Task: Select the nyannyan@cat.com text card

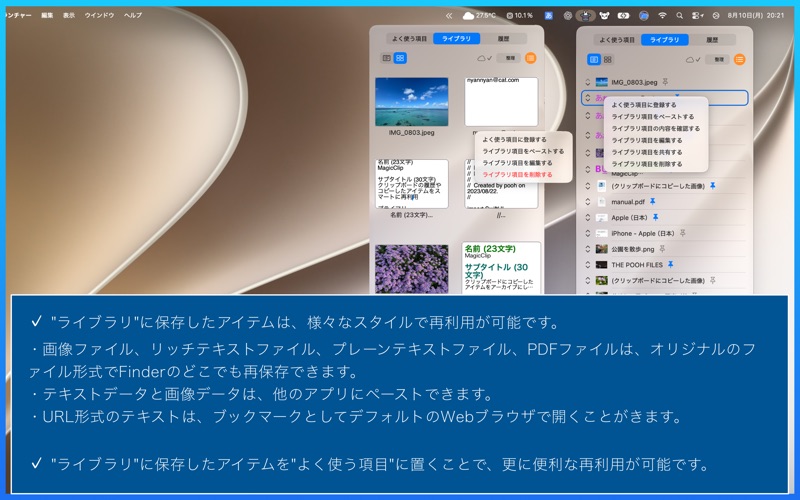Action: [501, 102]
